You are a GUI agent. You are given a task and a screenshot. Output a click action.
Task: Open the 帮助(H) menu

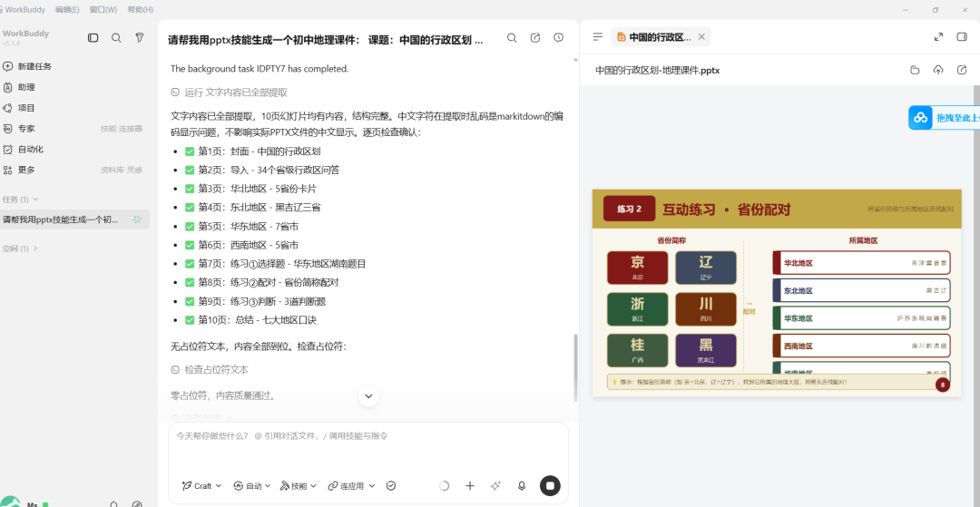pos(140,10)
